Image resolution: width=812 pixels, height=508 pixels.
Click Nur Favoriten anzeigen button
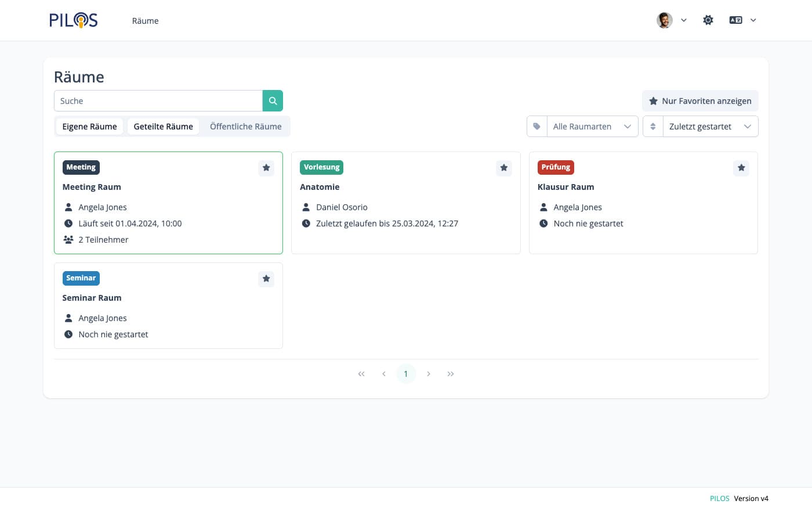pos(700,101)
